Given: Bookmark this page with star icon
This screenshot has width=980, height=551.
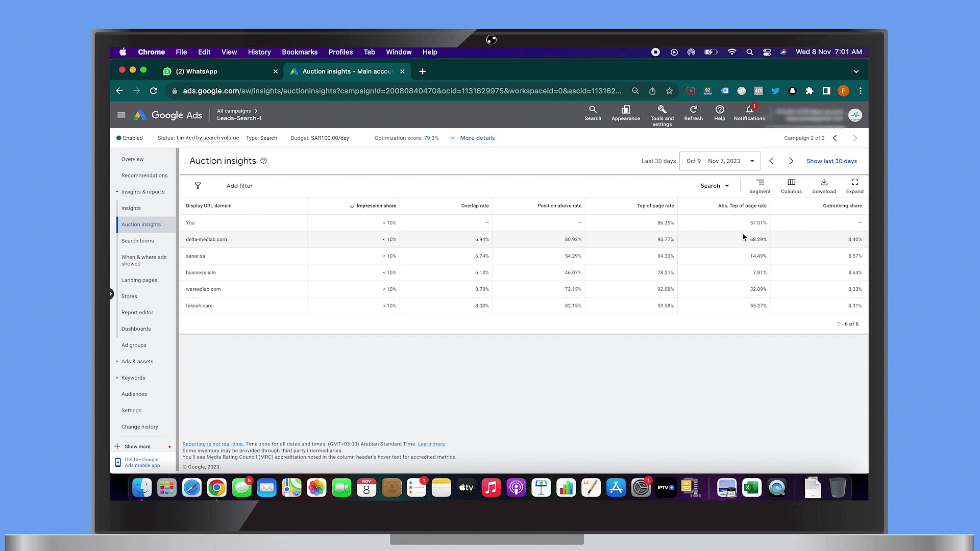Looking at the screenshot, I should (669, 91).
